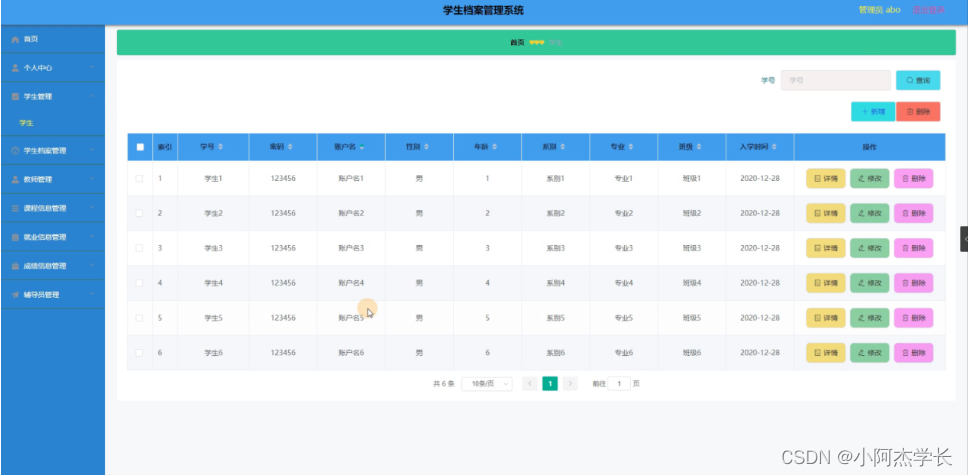
Task: Check the checkbox for row 学生4
Action: (140, 283)
